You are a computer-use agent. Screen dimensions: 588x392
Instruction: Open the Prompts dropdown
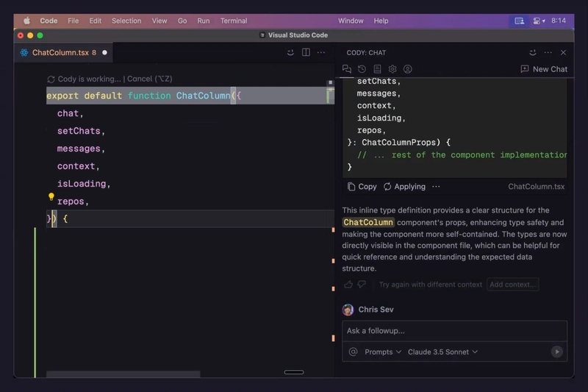click(x=383, y=352)
